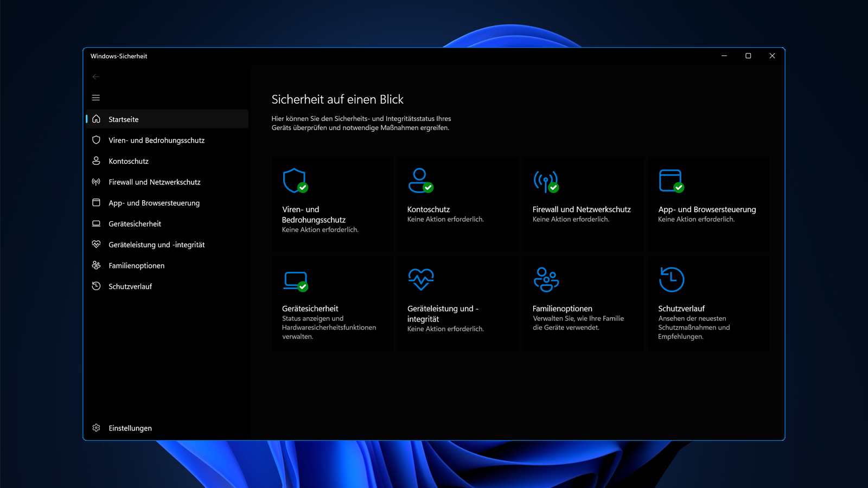Click the App- und Browsersteuerung window icon in sidebar
Image resolution: width=868 pixels, height=488 pixels.
[97, 202]
